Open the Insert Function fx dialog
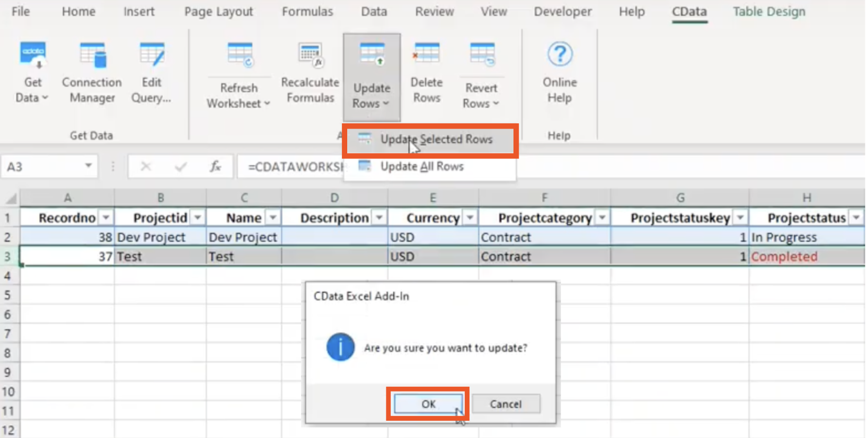 [x=215, y=167]
